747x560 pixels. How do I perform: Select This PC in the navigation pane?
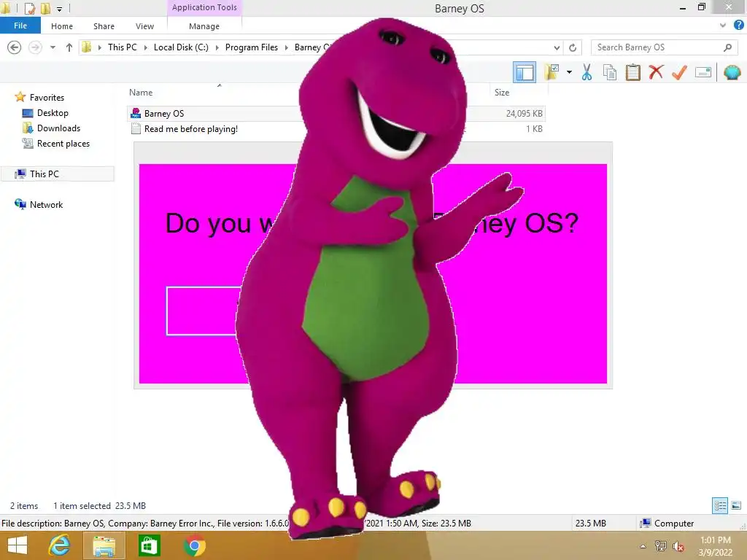point(57,174)
